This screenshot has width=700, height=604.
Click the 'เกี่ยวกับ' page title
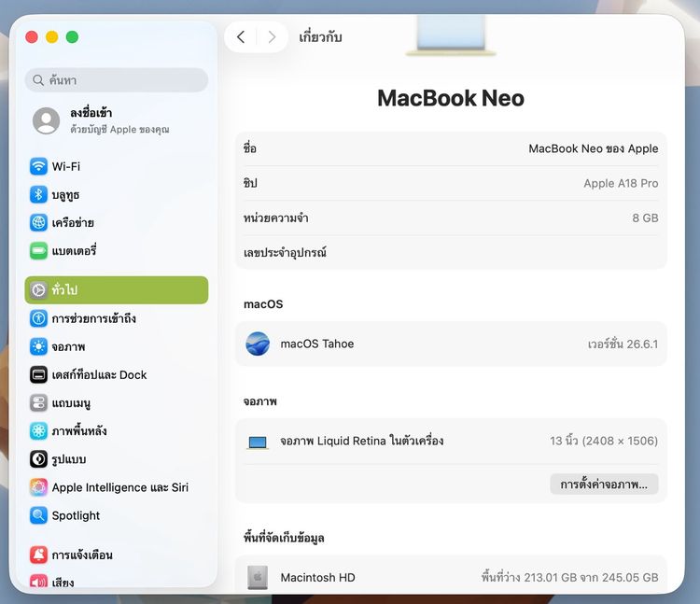coord(320,37)
